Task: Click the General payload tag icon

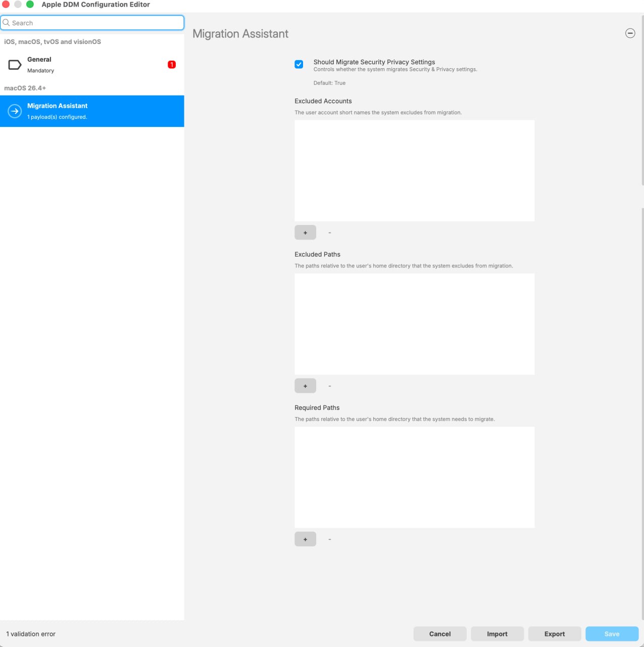Action: point(15,65)
